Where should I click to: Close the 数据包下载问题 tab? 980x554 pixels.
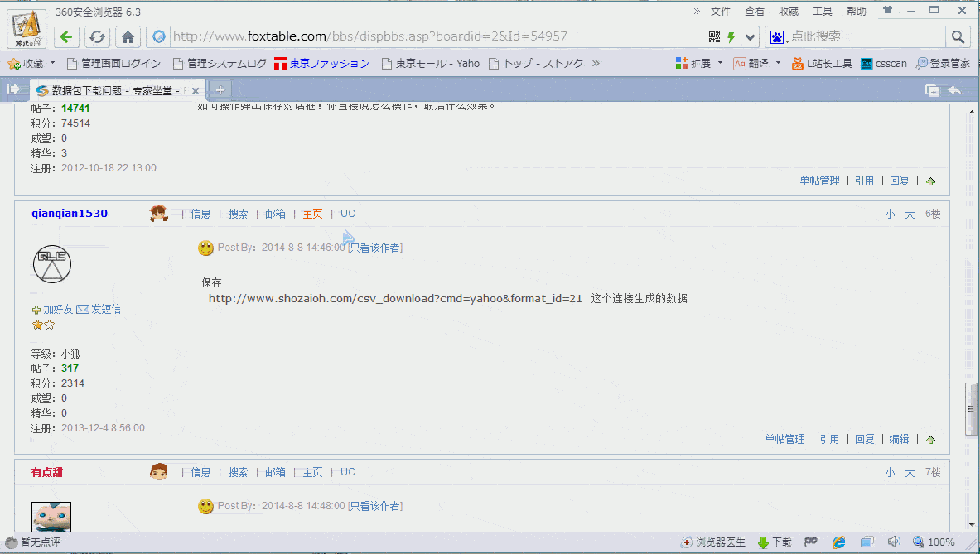pos(196,90)
